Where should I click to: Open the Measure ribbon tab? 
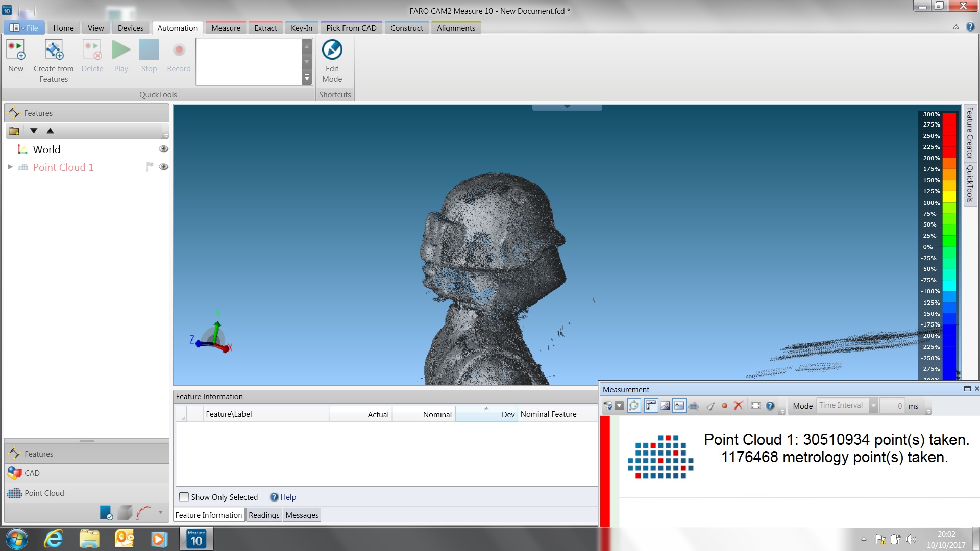[226, 28]
